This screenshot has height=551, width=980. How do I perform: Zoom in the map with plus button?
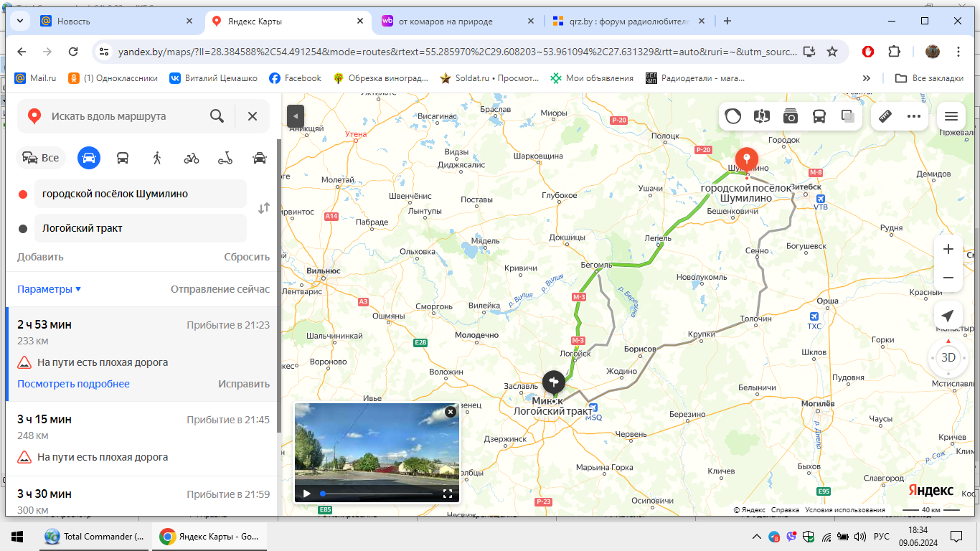point(948,249)
